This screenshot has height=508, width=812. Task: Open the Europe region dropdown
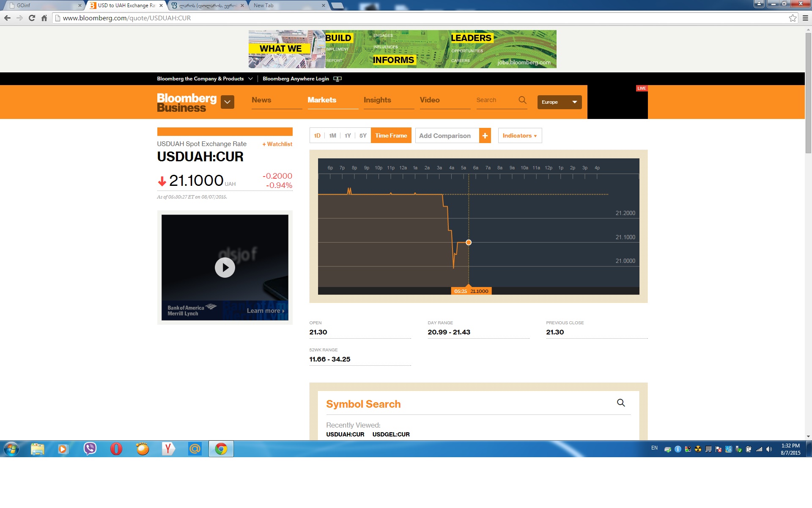click(559, 102)
